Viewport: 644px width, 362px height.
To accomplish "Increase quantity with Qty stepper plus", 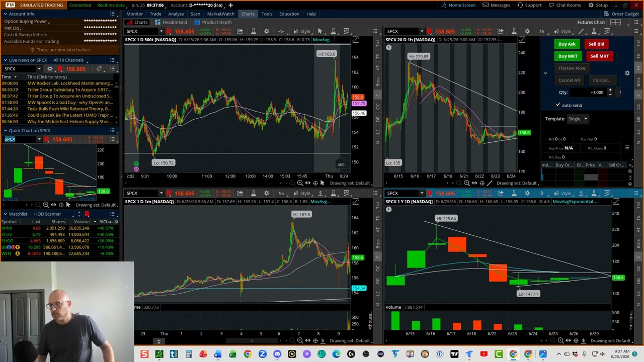I will coord(610,90).
